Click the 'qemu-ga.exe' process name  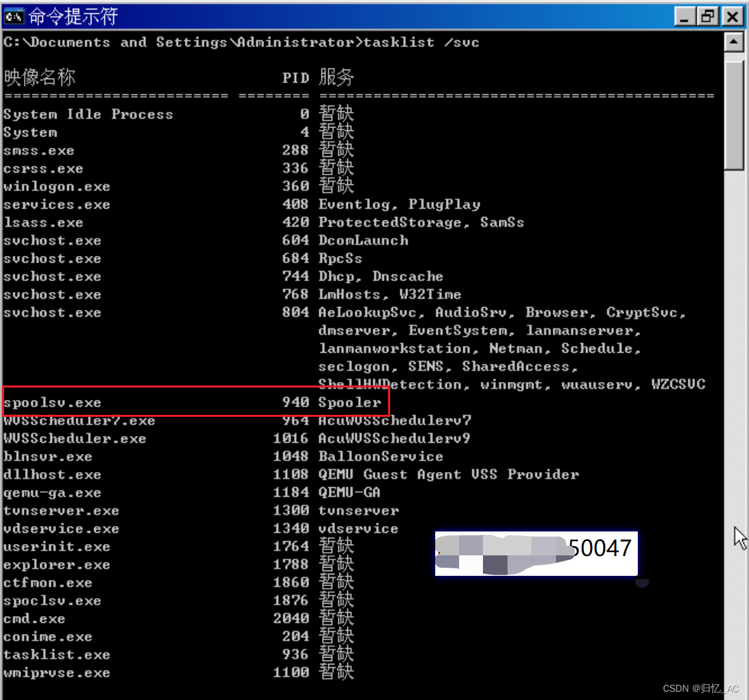point(52,493)
